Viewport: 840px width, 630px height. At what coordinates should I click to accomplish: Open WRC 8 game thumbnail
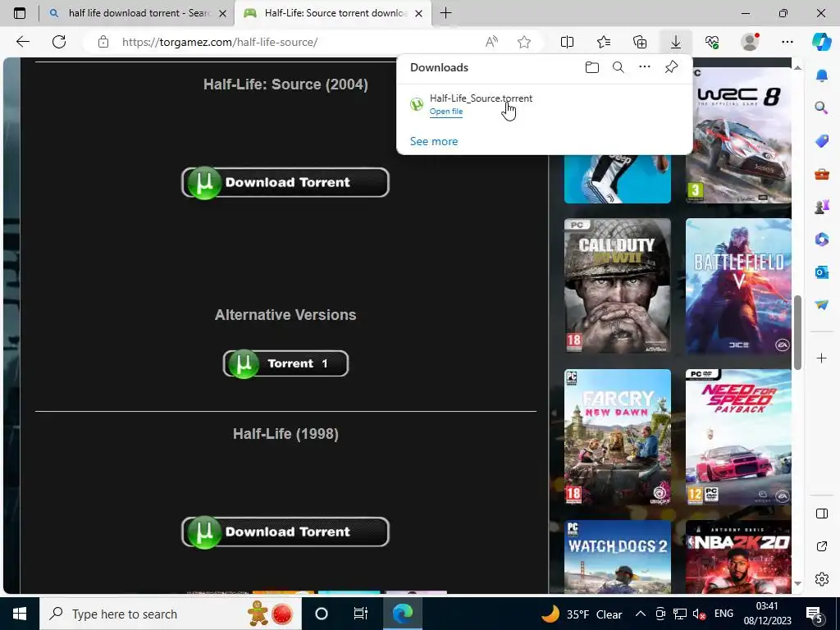click(738, 135)
